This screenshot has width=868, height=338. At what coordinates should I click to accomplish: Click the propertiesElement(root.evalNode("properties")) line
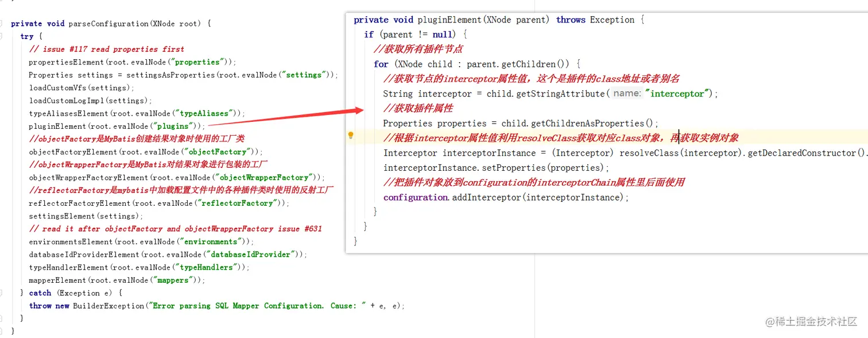(133, 62)
